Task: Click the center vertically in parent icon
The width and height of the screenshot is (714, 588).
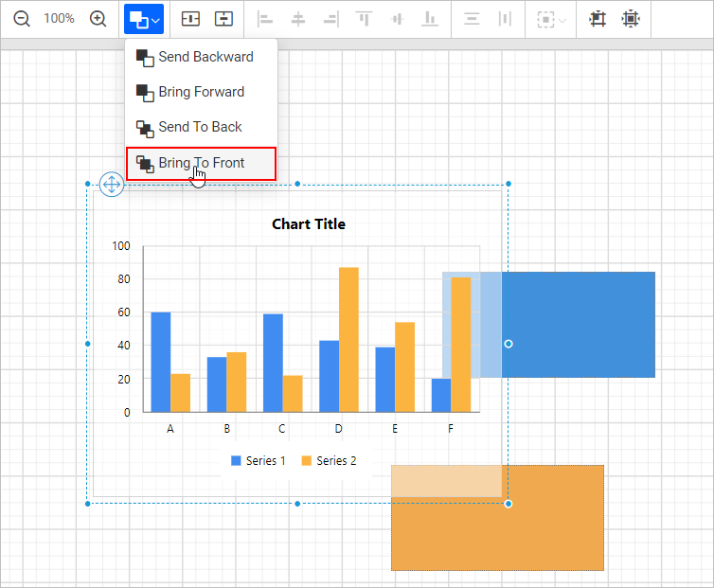Action: tap(223, 19)
